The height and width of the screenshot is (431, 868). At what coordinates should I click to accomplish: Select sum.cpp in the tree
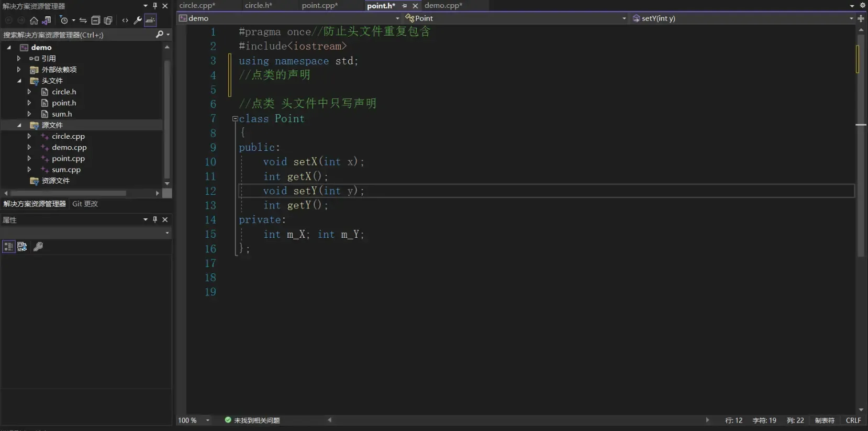(x=66, y=170)
